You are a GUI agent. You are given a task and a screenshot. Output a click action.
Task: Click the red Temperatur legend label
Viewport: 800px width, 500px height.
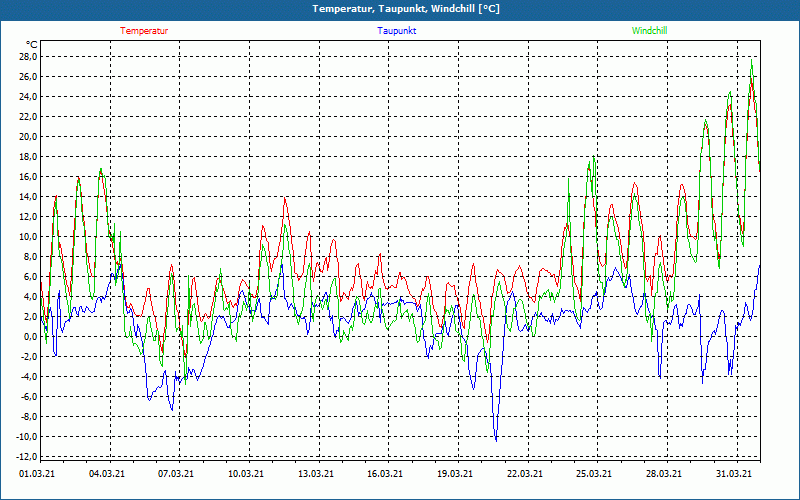144,31
